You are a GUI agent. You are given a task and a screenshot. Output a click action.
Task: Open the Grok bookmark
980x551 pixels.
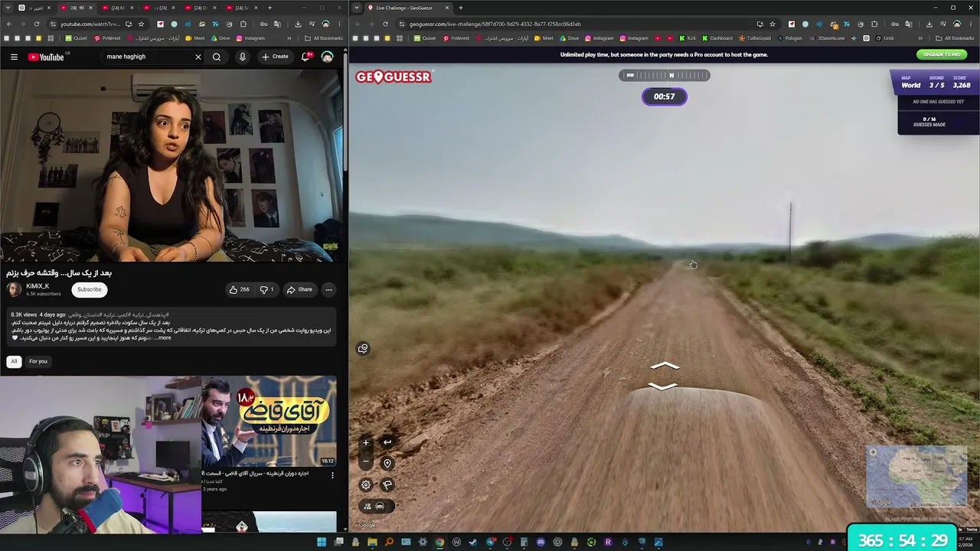pyautogui.click(x=884, y=38)
